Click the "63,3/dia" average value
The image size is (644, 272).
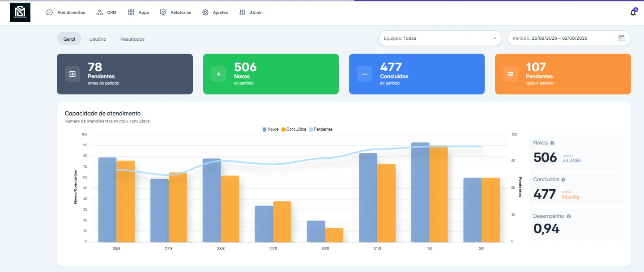[572, 160]
